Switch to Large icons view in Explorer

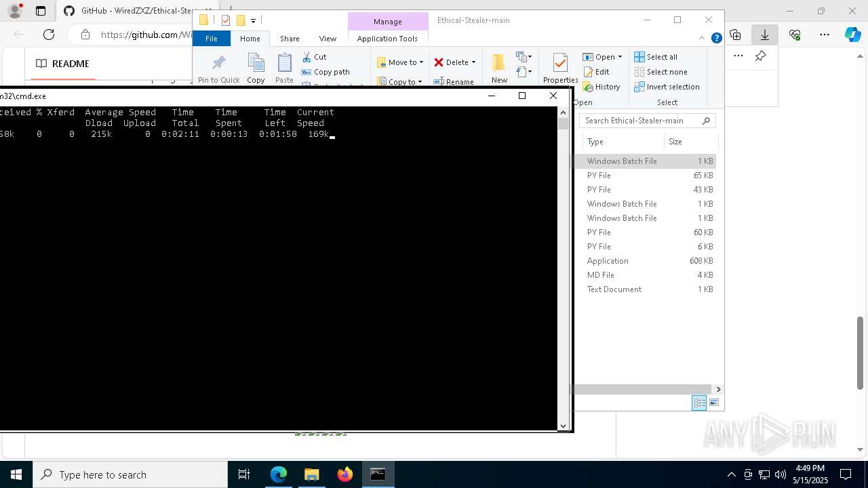pos(713,403)
